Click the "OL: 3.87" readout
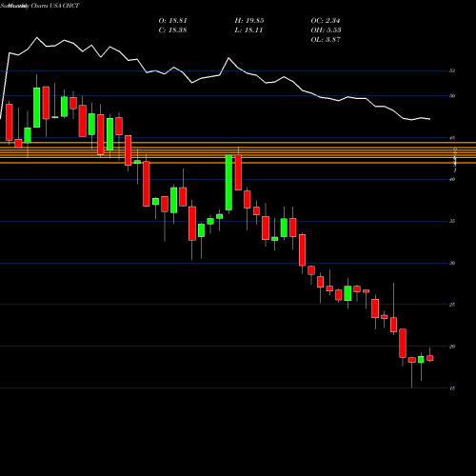This screenshot has height=476, width=476. pyautogui.click(x=326, y=40)
